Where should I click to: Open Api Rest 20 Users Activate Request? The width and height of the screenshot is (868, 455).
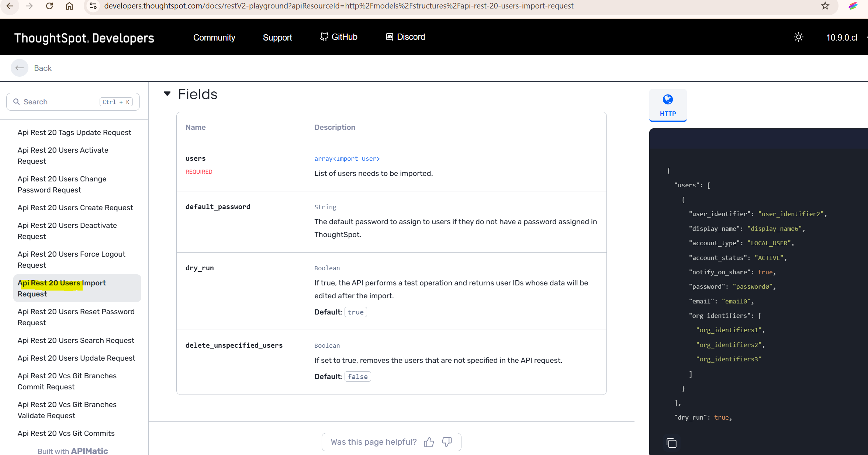pos(63,156)
